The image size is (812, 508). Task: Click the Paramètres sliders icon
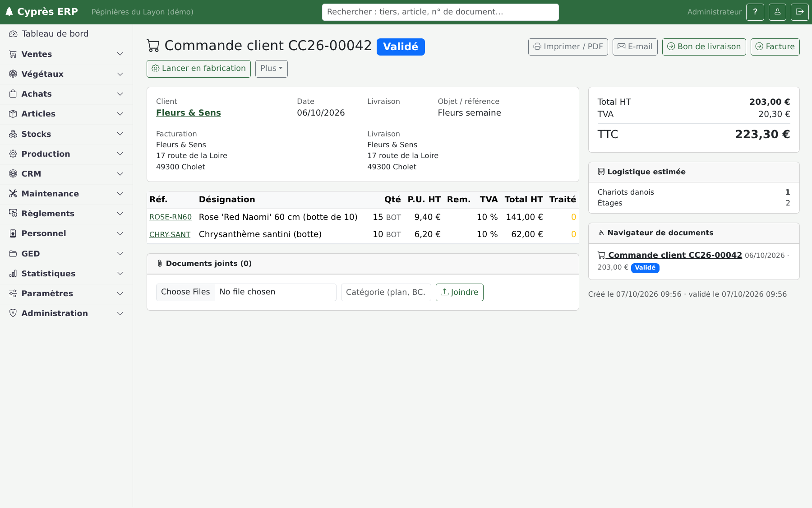(x=13, y=294)
